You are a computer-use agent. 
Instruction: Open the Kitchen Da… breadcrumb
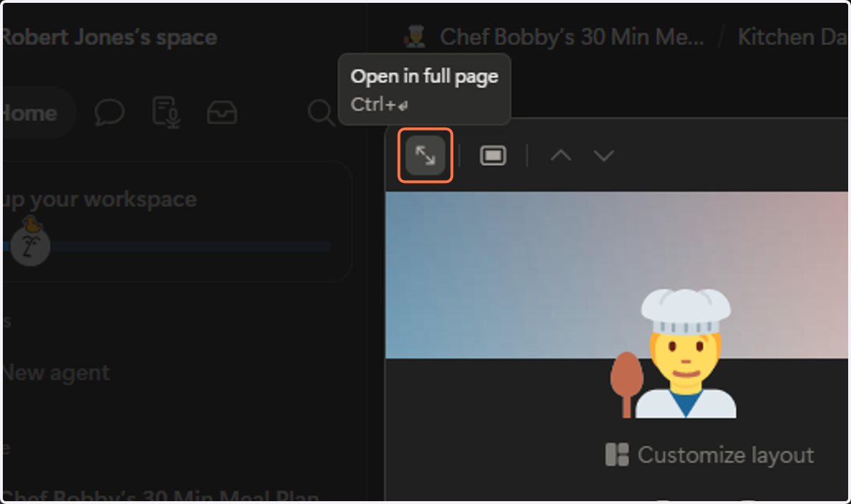tap(793, 37)
